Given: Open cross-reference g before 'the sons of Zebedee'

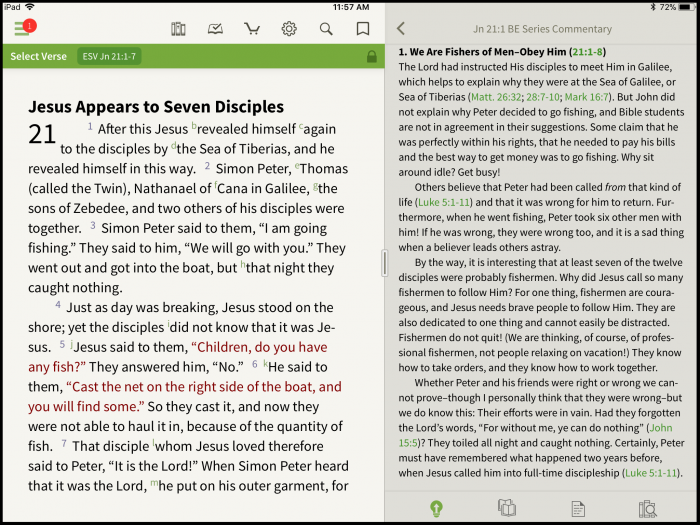Looking at the screenshot, I should [x=316, y=186].
